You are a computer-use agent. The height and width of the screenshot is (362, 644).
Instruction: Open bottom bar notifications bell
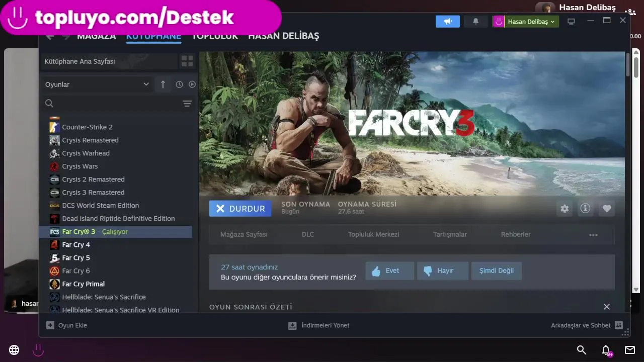coord(606,350)
